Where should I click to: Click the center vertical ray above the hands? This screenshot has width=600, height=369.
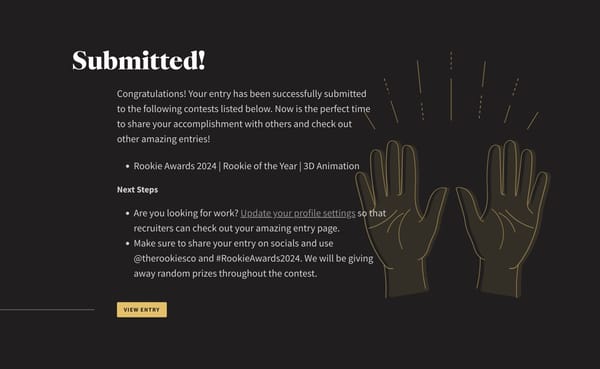[451, 86]
